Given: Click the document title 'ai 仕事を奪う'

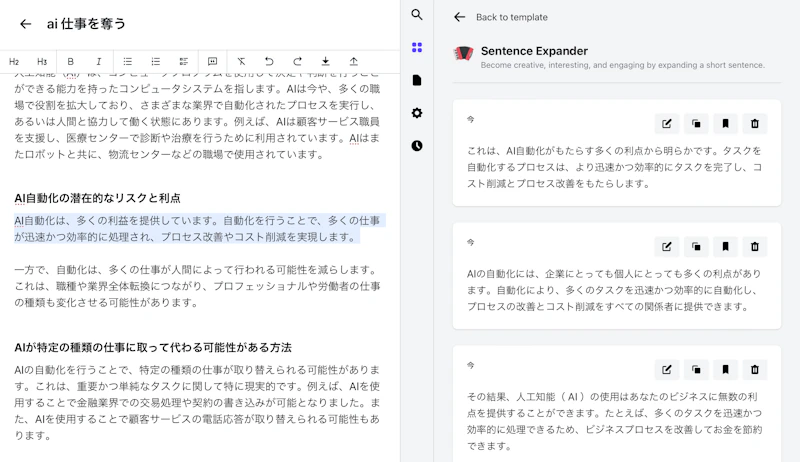Looking at the screenshot, I should click(86, 24).
